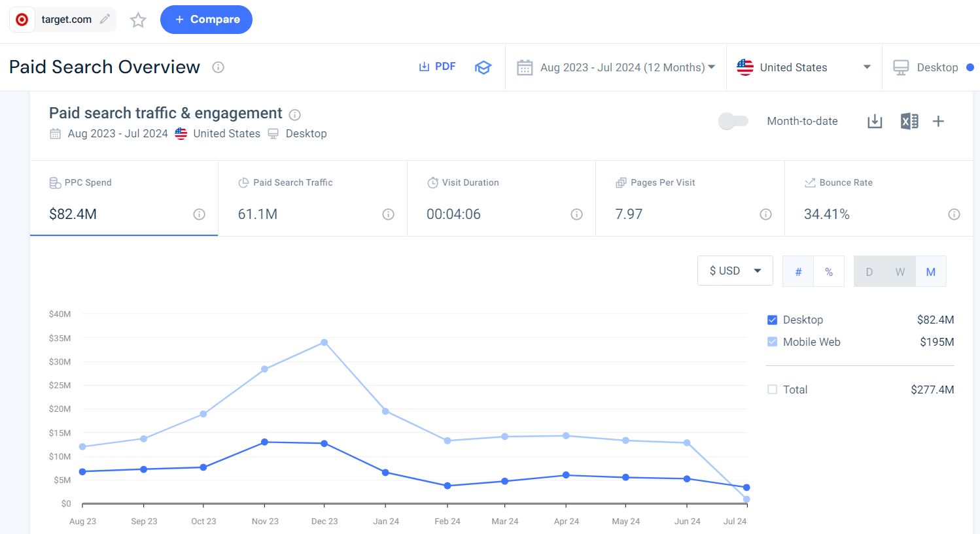Select the Visit Duration tab
980x534 pixels.
coord(501,198)
